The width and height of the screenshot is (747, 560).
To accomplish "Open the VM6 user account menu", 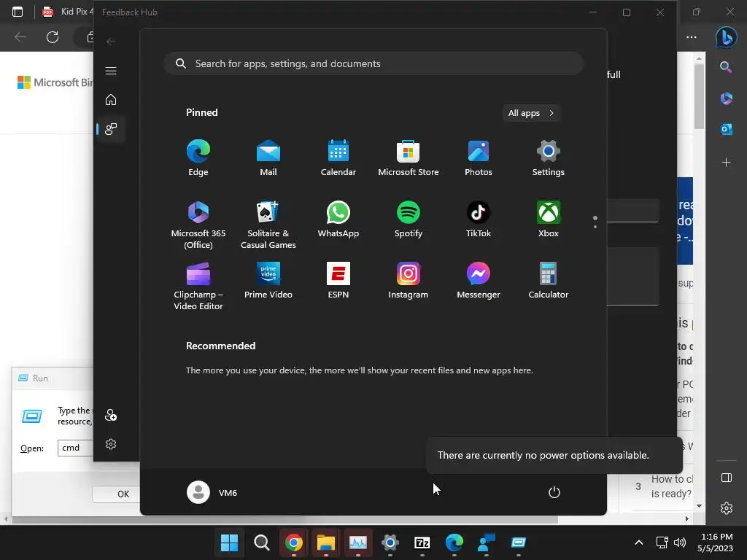I will [x=212, y=492].
